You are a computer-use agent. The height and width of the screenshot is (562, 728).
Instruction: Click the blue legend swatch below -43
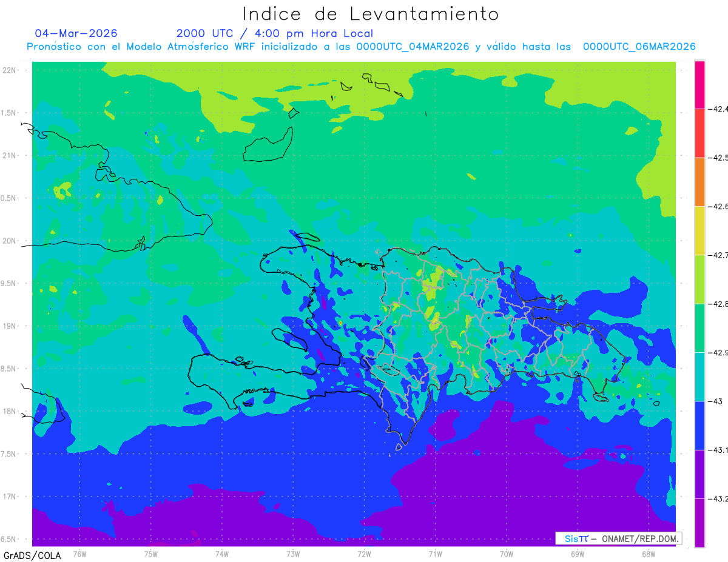click(x=699, y=426)
